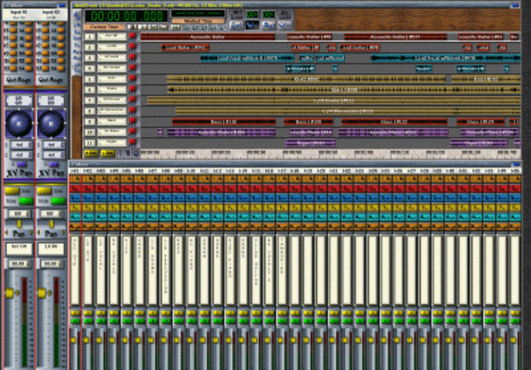Toggle the green mute light on first lower mixer channel
The height and width of the screenshot is (370, 531).
pos(75,321)
